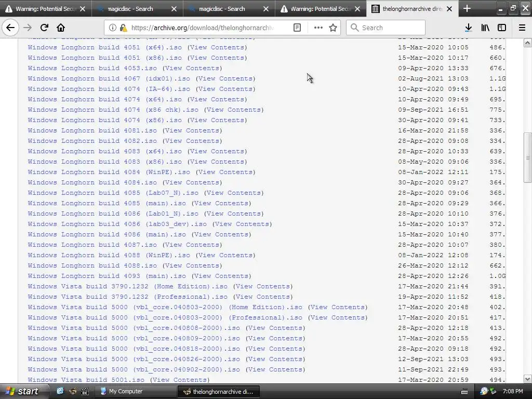Click the 08-Jan-2022 12:11 date entry
Image resolution: width=532 pixels, height=399 pixels.
coord(433,172)
